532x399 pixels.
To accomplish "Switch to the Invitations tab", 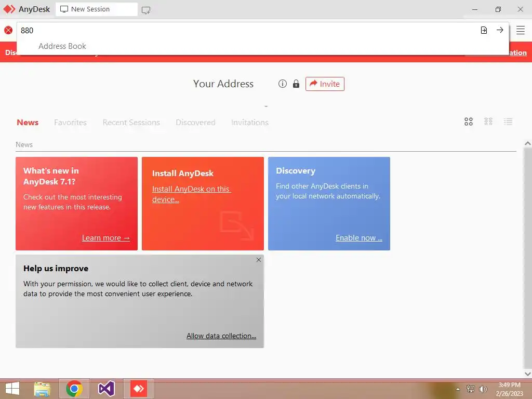I will pyautogui.click(x=250, y=122).
